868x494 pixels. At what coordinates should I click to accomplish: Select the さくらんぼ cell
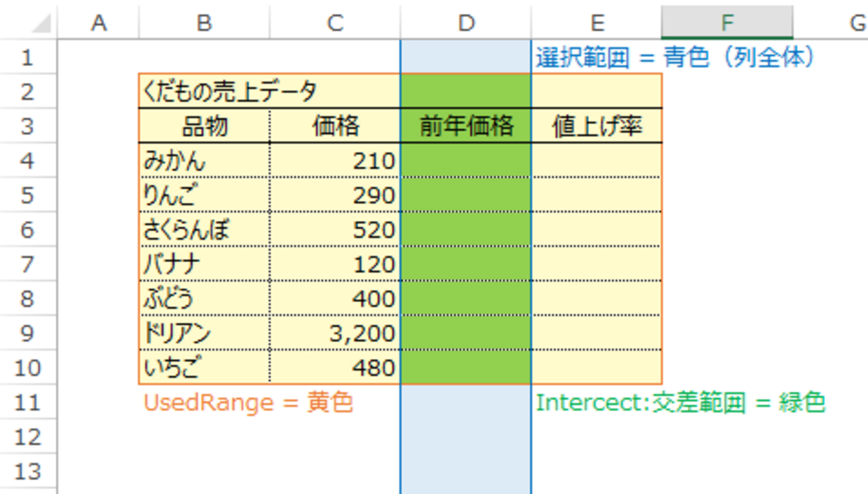coord(204,230)
